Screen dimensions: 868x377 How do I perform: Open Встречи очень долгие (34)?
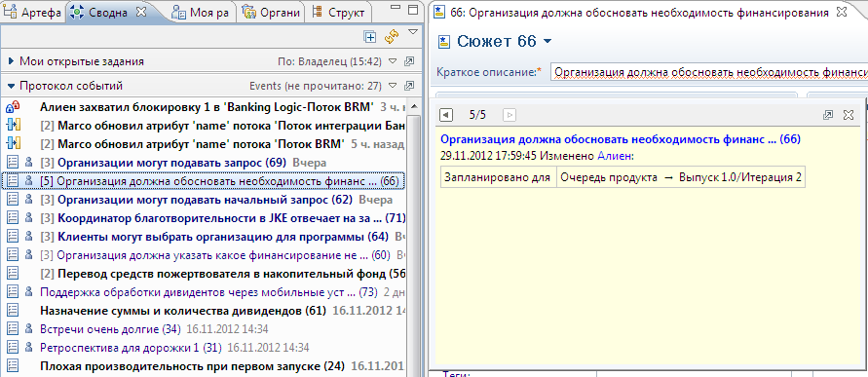pos(111,329)
